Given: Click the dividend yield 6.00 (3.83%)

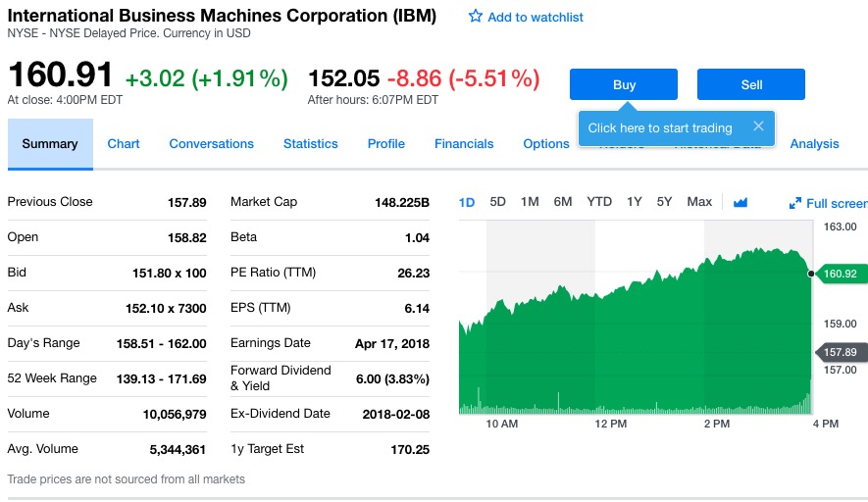Looking at the screenshot, I should pyautogui.click(x=392, y=379).
